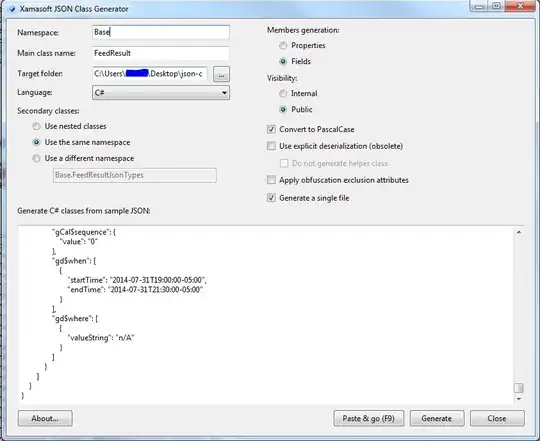
Task: Click the Namespace input field
Action: click(161, 32)
